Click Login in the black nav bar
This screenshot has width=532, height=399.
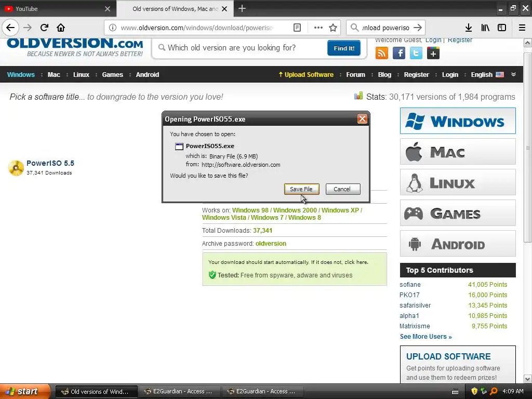click(x=450, y=75)
